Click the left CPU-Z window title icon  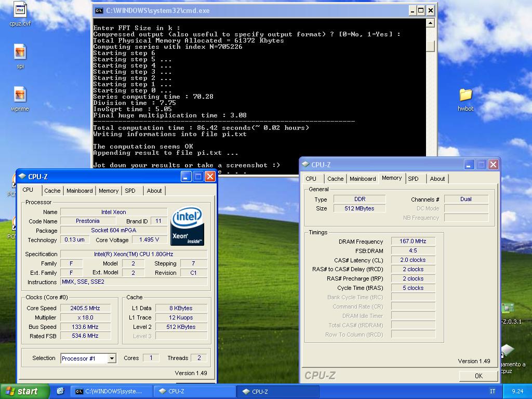pos(22,177)
